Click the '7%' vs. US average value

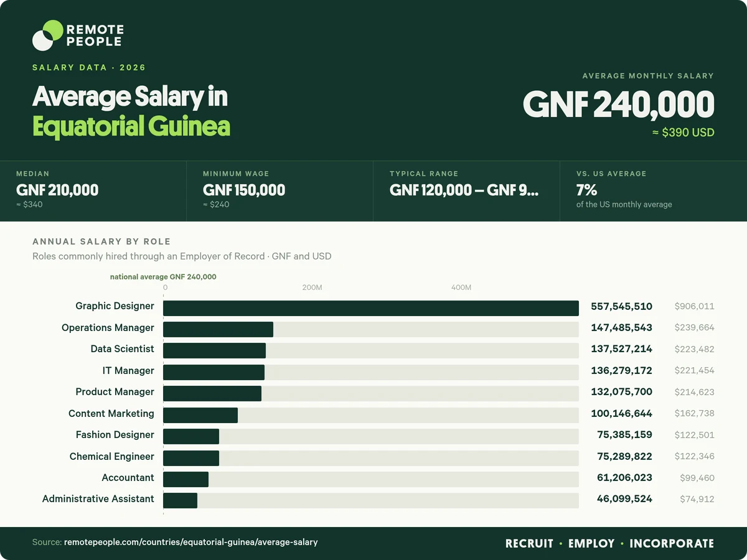click(587, 190)
